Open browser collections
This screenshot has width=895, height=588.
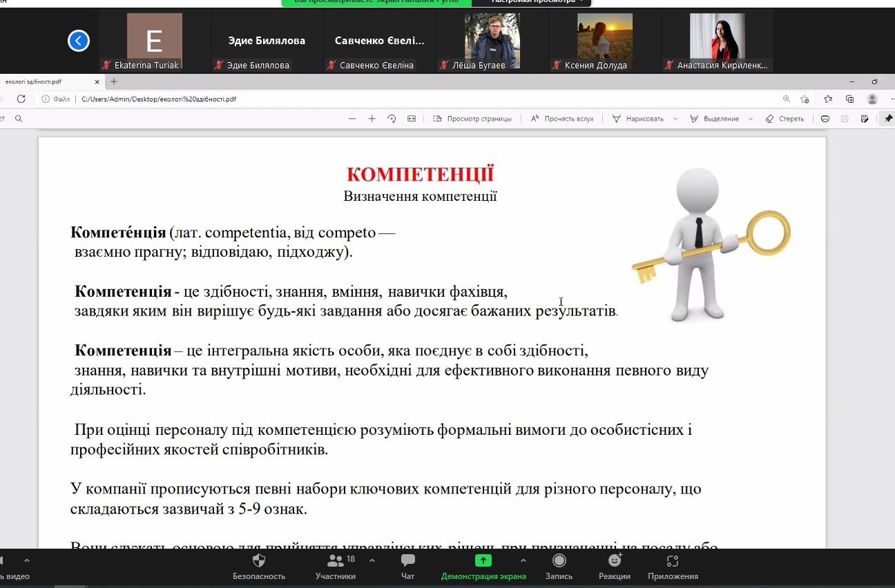tap(850, 99)
